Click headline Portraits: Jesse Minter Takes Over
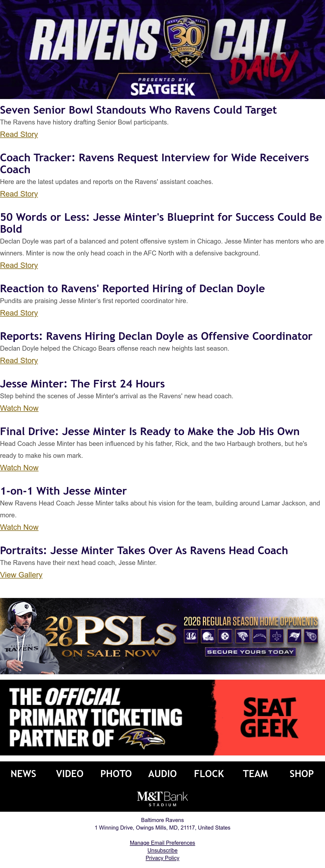 (144, 551)
